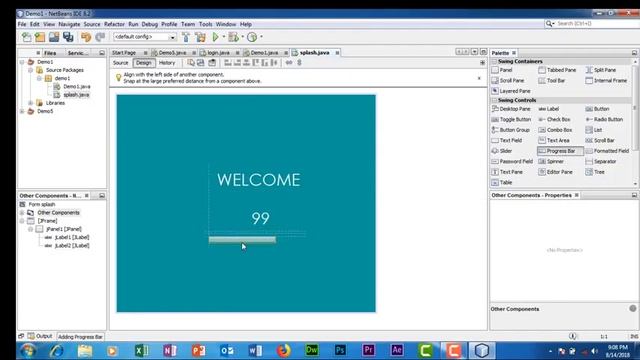640x360 pixels.
Task: Collapse the Demo1 project node
Action: click(22, 62)
